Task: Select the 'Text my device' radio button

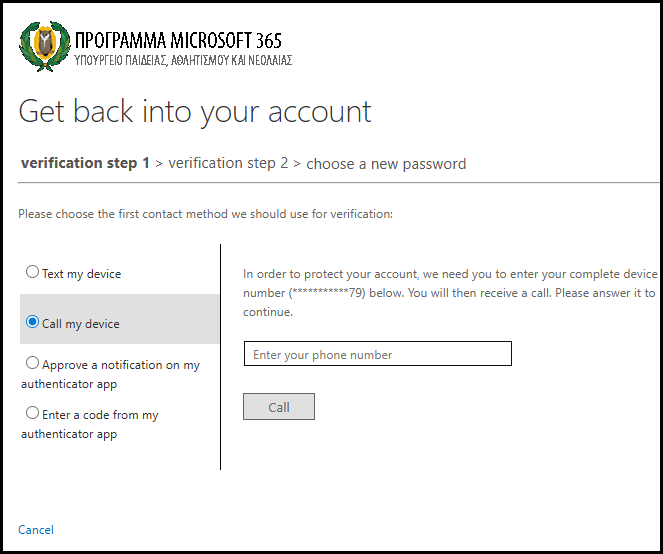Action: (x=33, y=272)
